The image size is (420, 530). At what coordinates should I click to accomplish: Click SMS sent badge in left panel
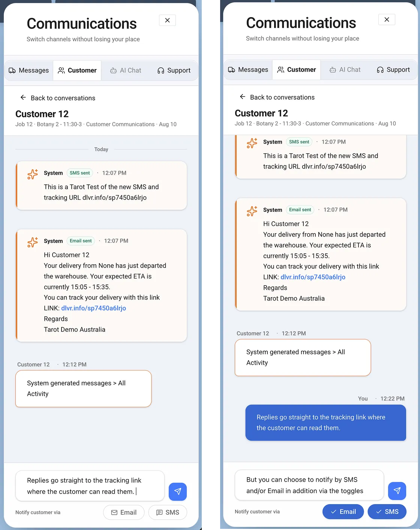click(x=80, y=173)
